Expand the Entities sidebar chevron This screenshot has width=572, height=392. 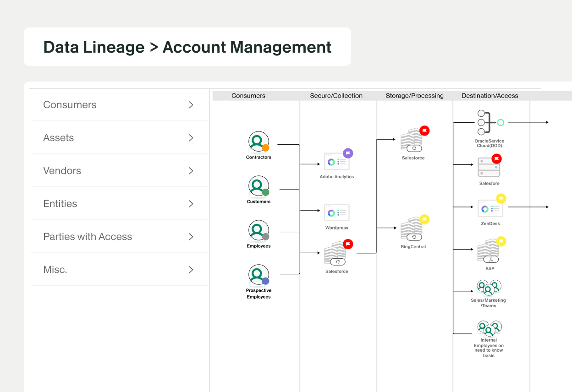click(x=191, y=204)
